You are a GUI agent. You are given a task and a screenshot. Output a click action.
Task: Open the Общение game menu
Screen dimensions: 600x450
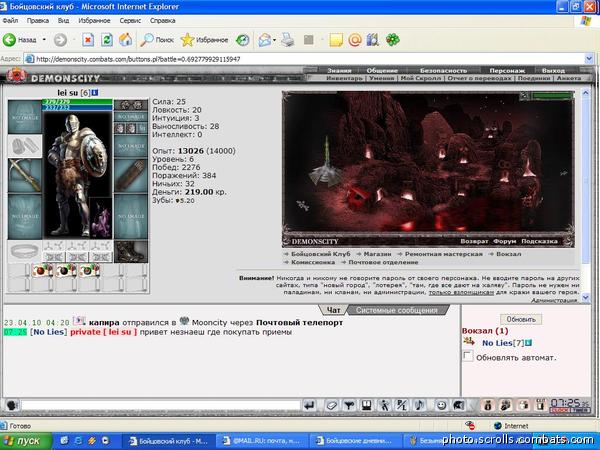coord(382,70)
